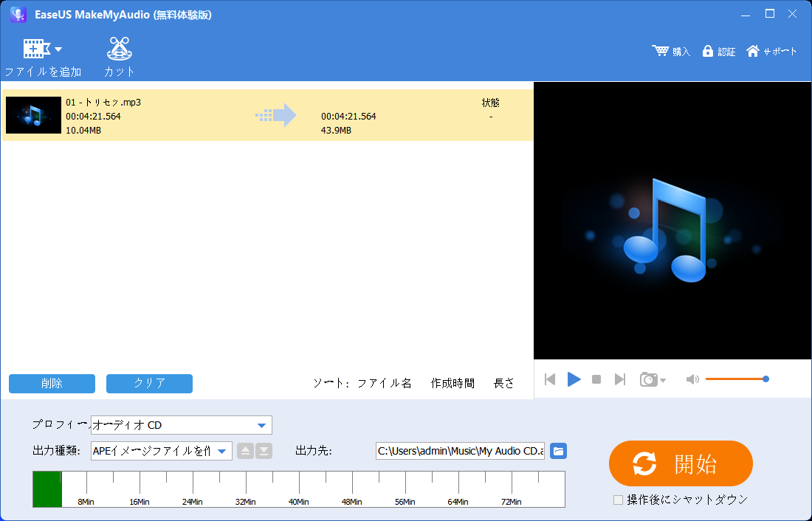Click the source size 10.04MB
This screenshot has width=812, height=521.
[x=83, y=130]
